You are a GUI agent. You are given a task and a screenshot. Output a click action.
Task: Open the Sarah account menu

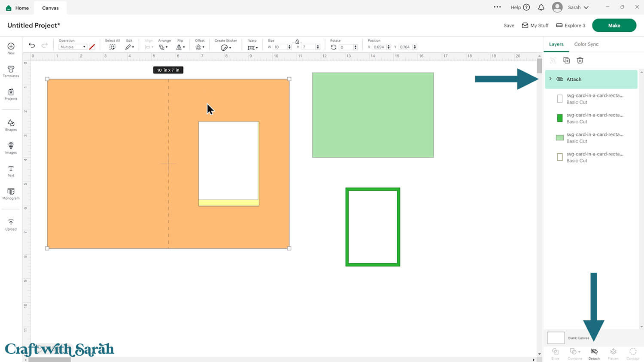point(570,7)
